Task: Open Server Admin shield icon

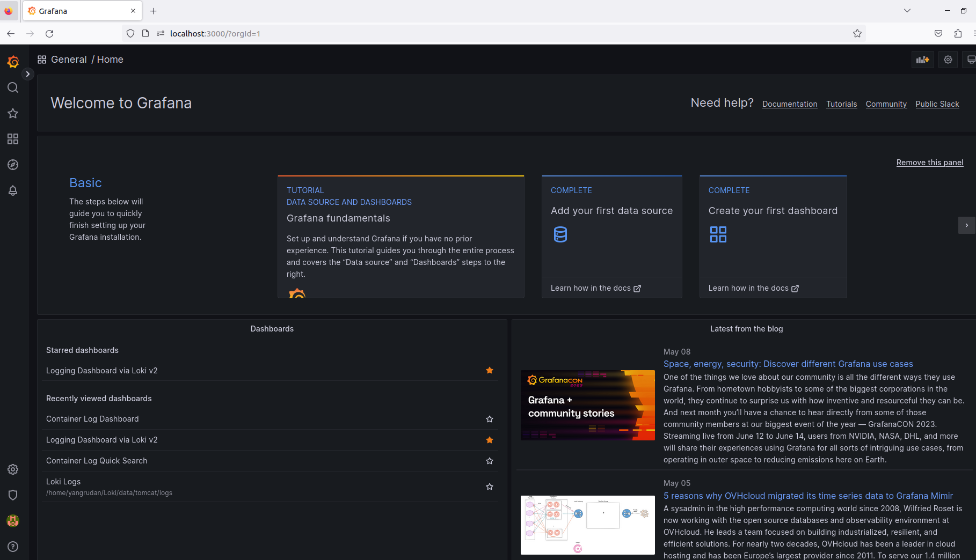Action: tap(13, 495)
